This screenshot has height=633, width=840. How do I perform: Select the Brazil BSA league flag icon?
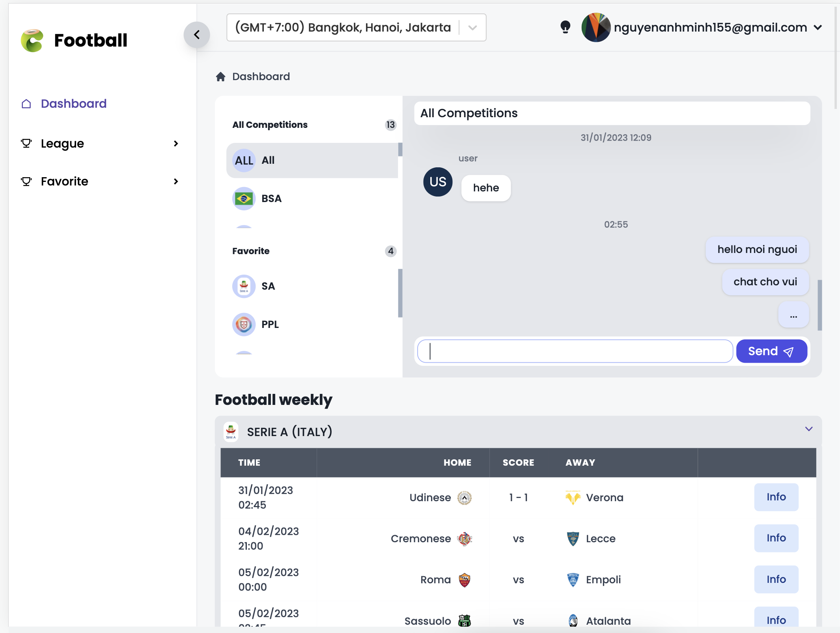point(244,199)
